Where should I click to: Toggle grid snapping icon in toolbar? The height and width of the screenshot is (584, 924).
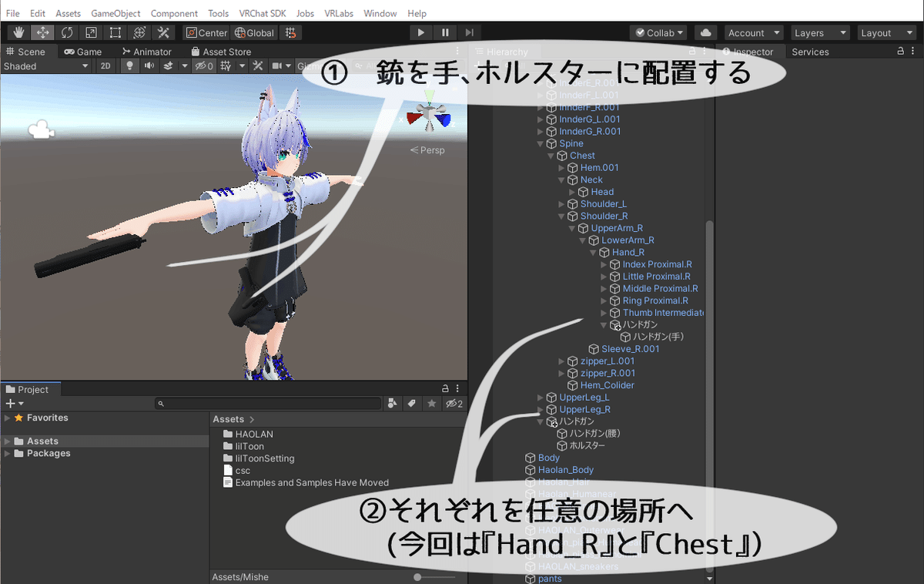point(290,32)
